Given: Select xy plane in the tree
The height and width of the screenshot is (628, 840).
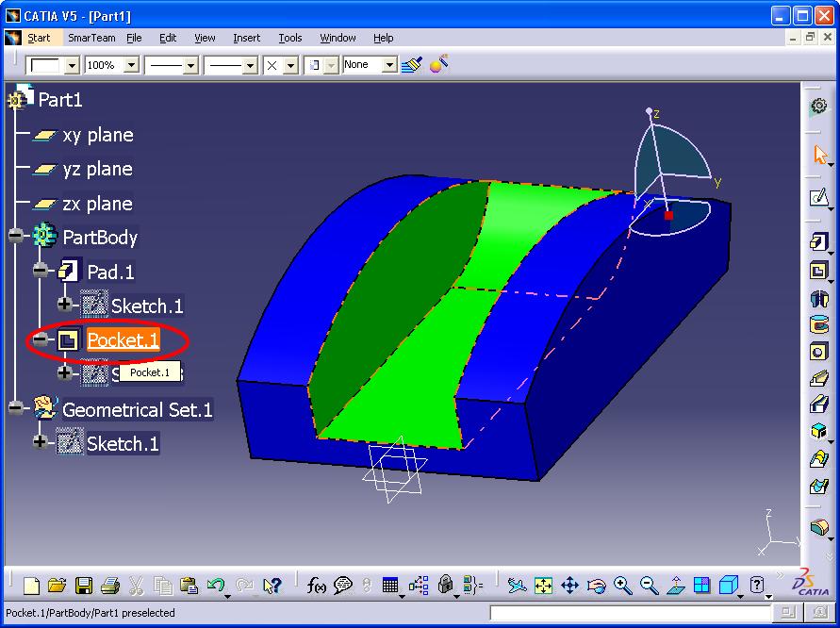Looking at the screenshot, I should (x=98, y=135).
